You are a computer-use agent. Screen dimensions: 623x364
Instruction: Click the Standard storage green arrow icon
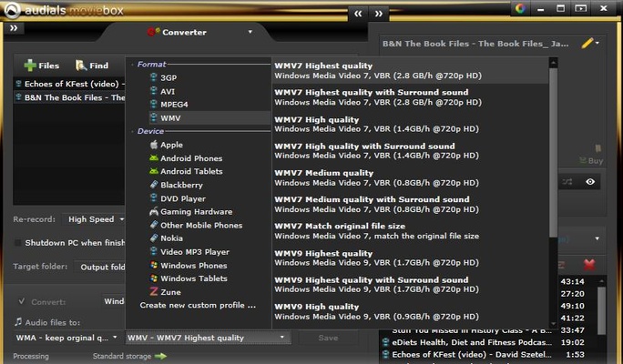click(x=160, y=356)
